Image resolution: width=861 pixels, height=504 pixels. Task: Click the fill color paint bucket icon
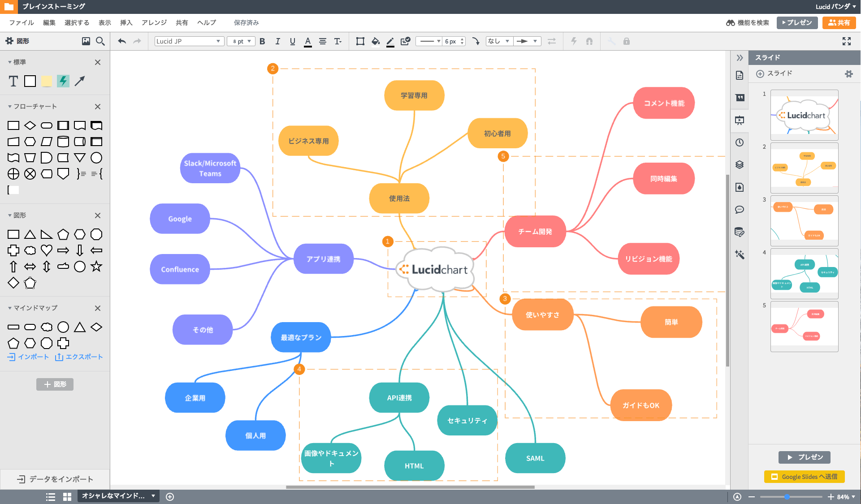pyautogui.click(x=376, y=41)
